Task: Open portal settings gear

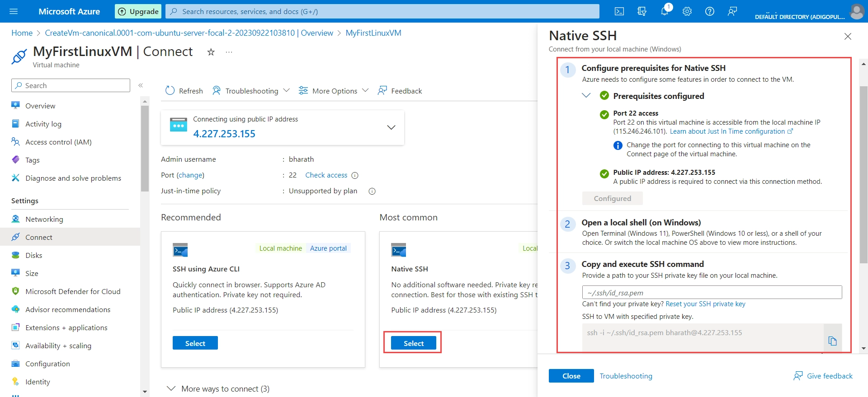Action: pos(687,11)
